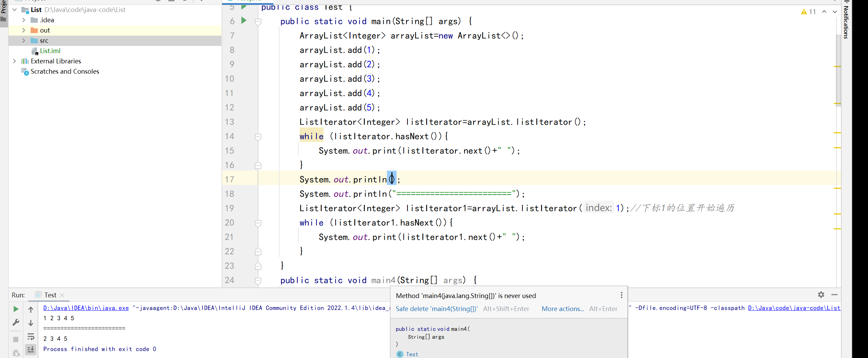Go to previous highlighted error arrow
This screenshot has height=358, width=868.
[824, 12]
